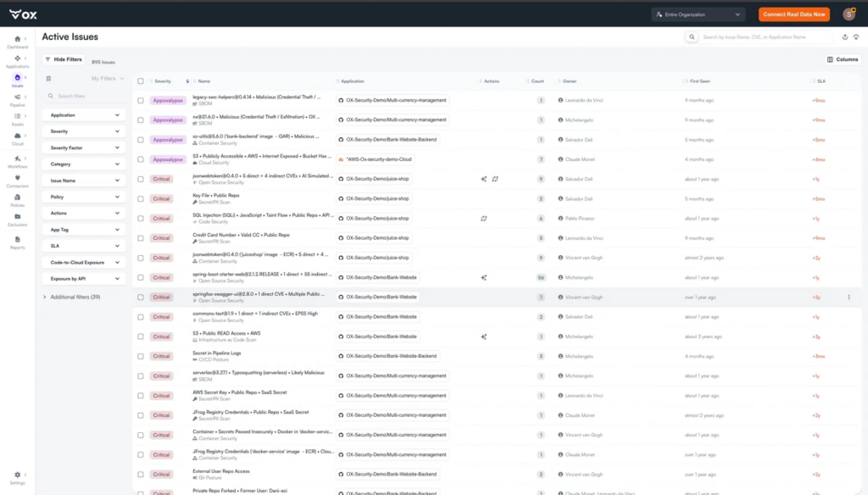The image size is (868, 495).
Task: Click the cycle action icon on SQL Injection row
Action: click(484, 219)
